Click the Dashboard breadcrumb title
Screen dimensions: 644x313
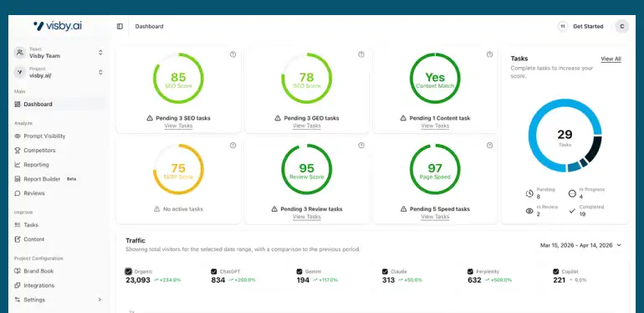149,26
